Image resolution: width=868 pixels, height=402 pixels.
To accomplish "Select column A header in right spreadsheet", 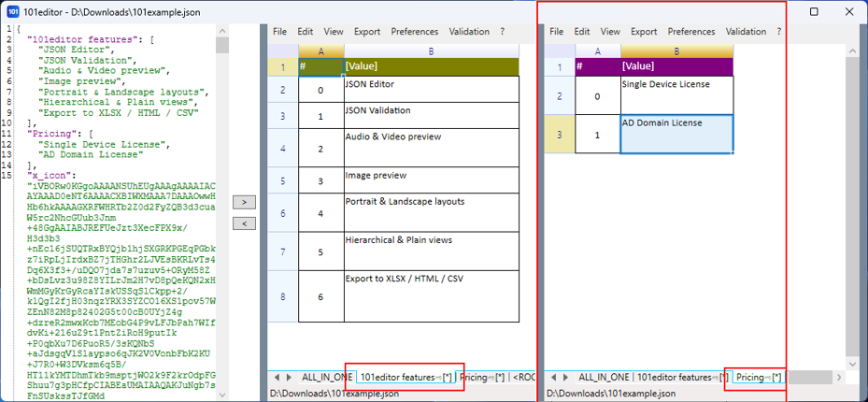I will tap(598, 51).
